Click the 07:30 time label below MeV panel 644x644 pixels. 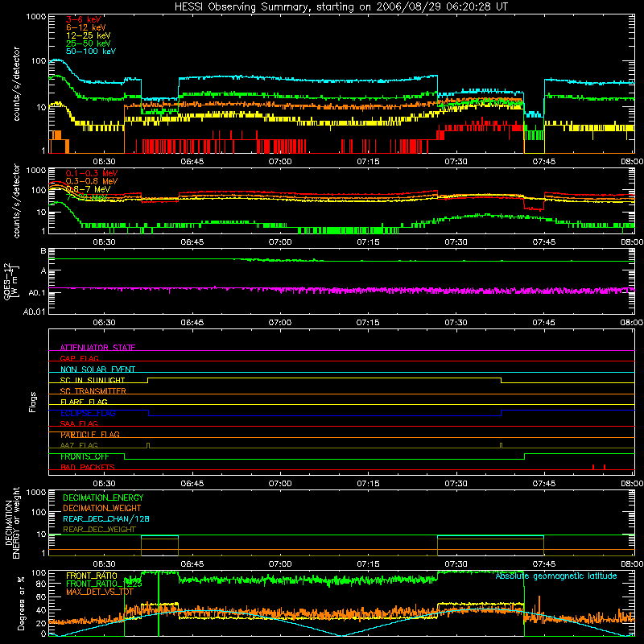tap(456, 242)
